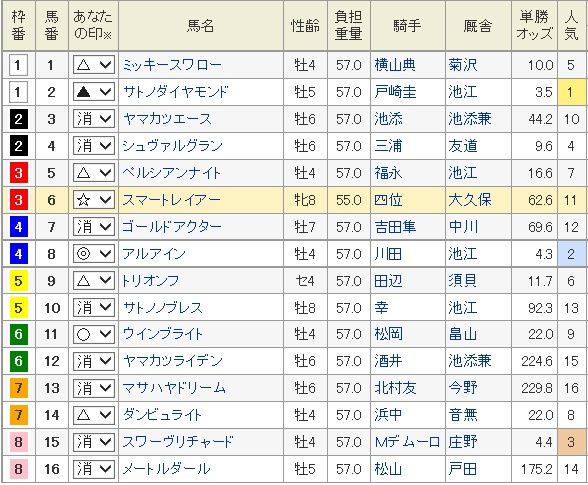Open horse page for ゴールドアクター
Viewport: 588px width, 485px height.
pyautogui.click(x=172, y=227)
